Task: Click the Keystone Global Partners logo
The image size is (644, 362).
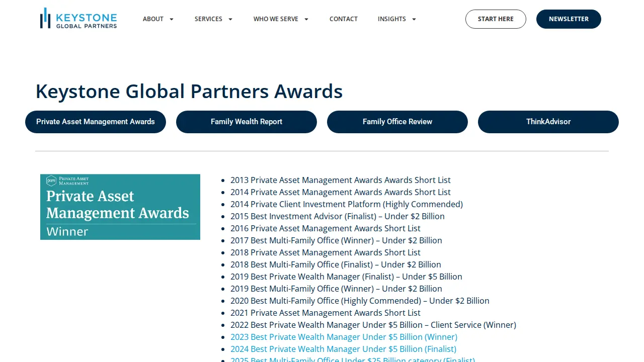Action: [x=78, y=19]
